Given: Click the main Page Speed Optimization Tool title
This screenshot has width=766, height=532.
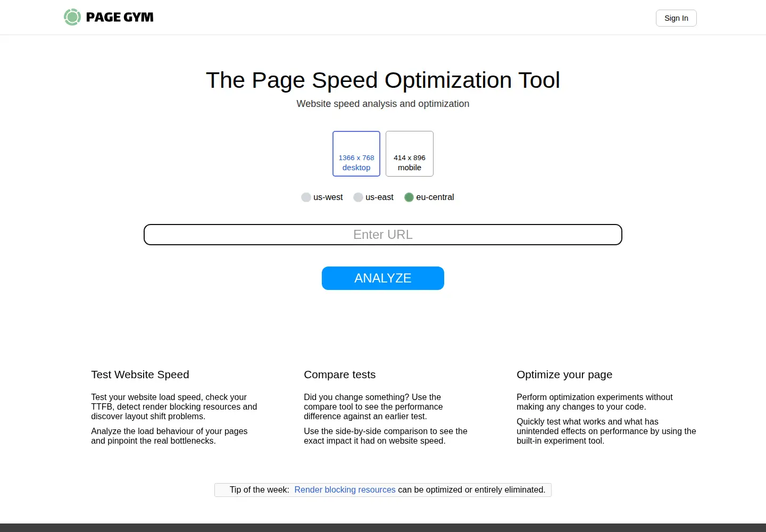Looking at the screenshot, I should (383, 80).
